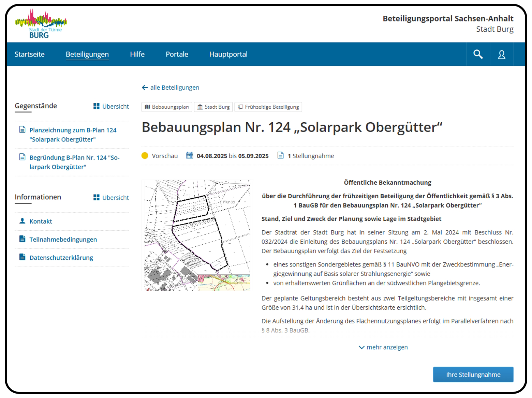Click the Ihre Stellungnahme button
The width and height of the screenshot is (532, 398).
473,374
